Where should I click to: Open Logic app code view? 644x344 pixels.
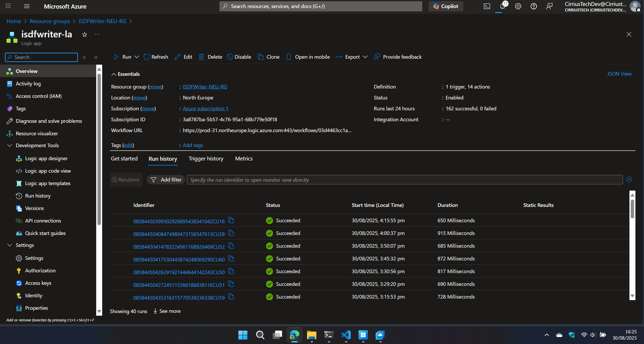click(48, 171)
